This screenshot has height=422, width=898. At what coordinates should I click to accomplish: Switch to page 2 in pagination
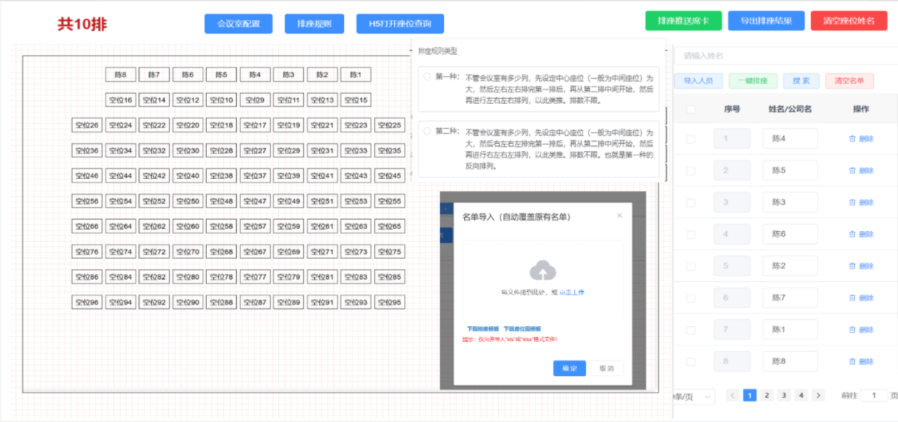click(x=766, y=396)
